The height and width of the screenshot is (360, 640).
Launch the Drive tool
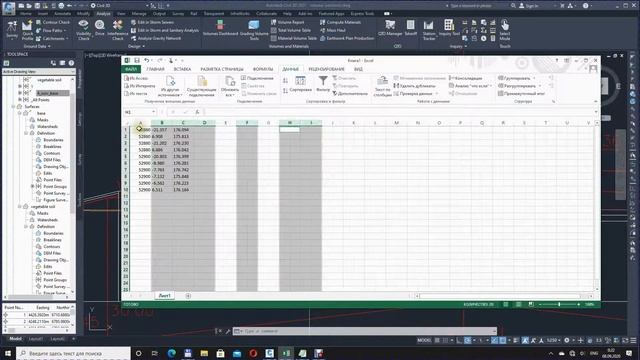point(100,28)
